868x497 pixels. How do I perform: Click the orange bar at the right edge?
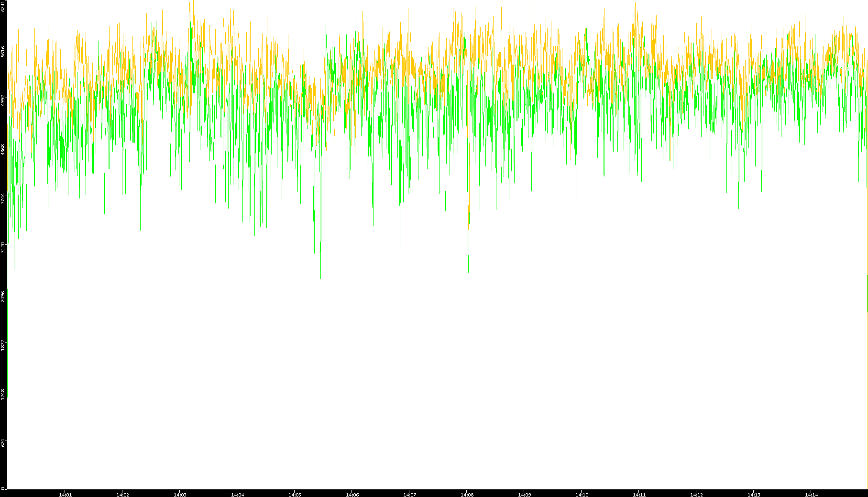coord(867,293)
